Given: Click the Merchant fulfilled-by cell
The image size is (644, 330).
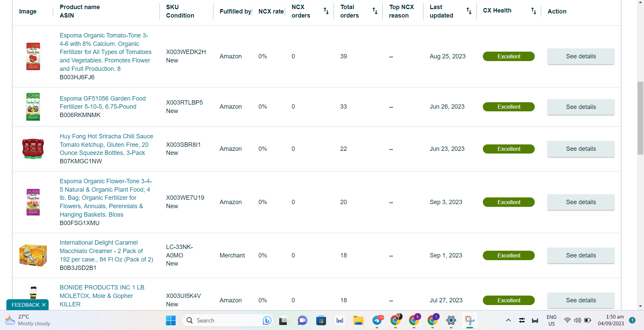Looking at the screenshot, I should 232,255.
